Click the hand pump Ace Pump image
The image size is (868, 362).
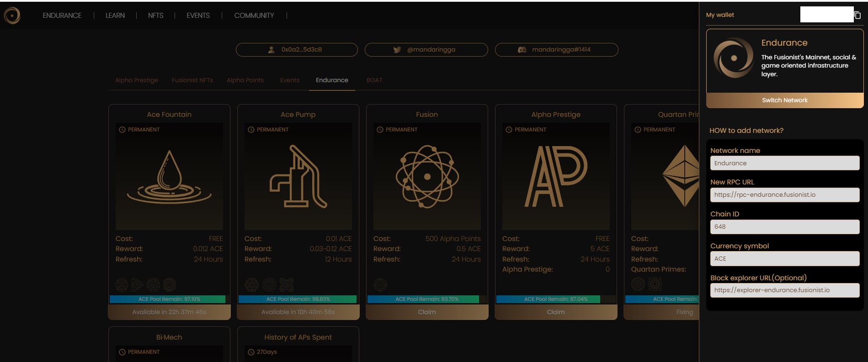(x=298, y=177)
